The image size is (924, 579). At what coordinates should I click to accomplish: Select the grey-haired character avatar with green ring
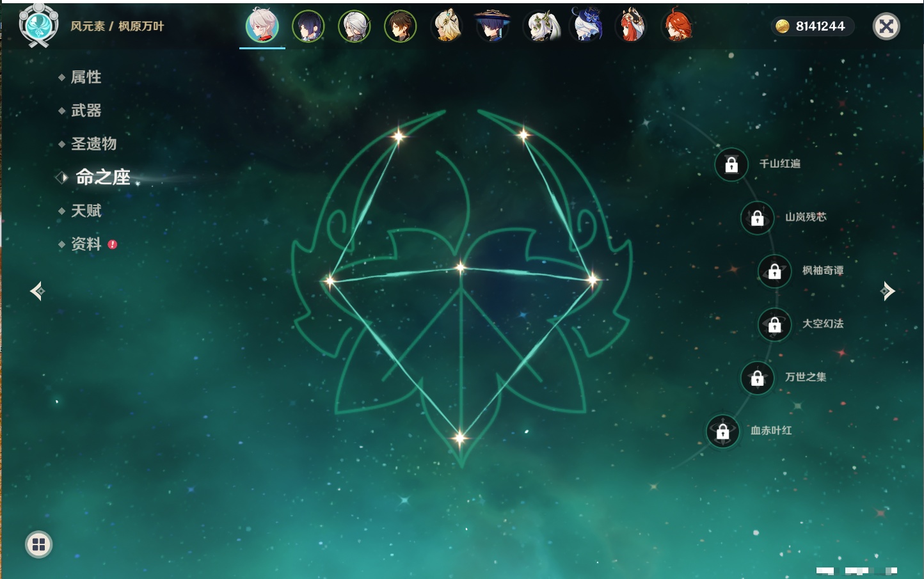pyautogui.click(x=354, y=26)
